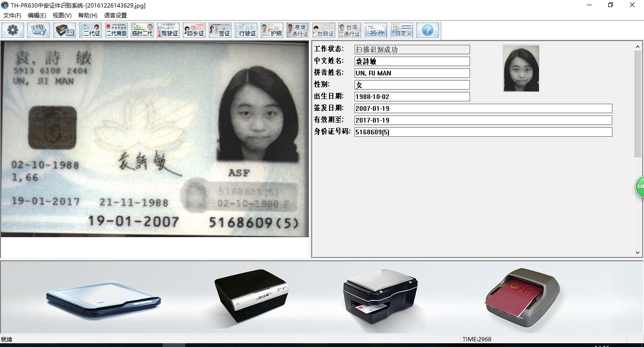The height and width of the screenshot is (347, 644).
Task: Open the 视图(V) menu
Action: (62, 16)
